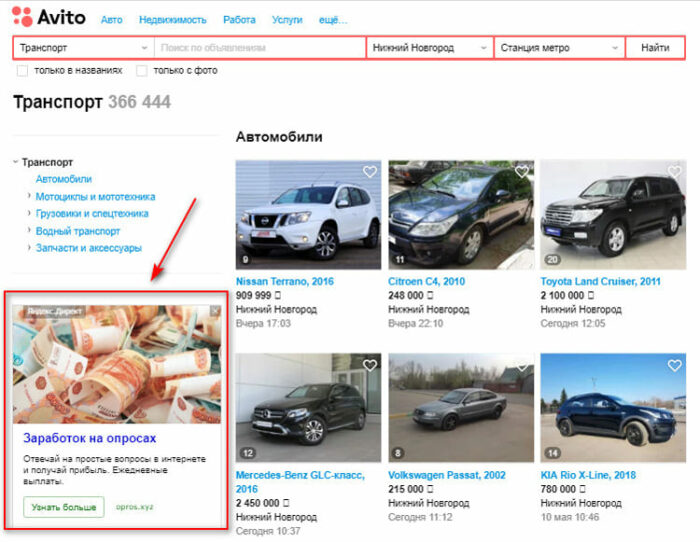Open the Услуги top menu item
Screen dimensions: 700x542
pos(287,20)
